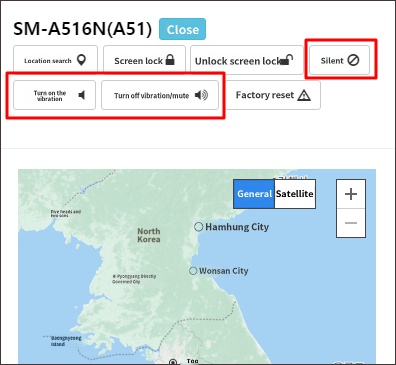Zoom out the map with minus button
The height and width of the screenshot is (365, 396).
(x=351, y=223)
